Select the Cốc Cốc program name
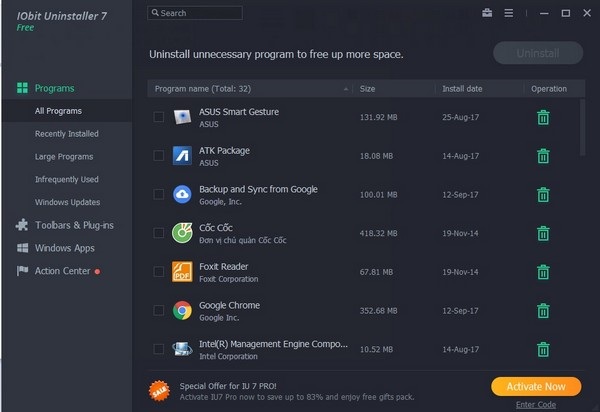 tap(216, 228)
